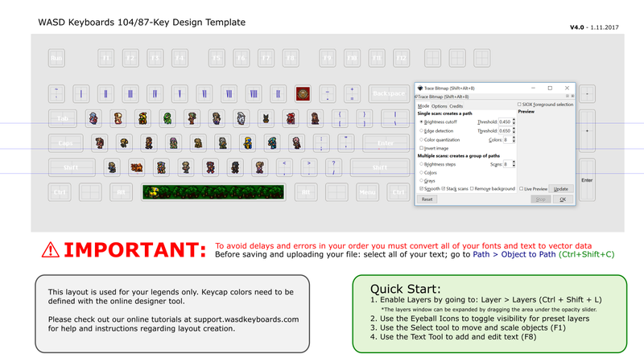Switch to the Options tab
The image size is (644, 362).
pyautogui.click(x=439, y=106)
